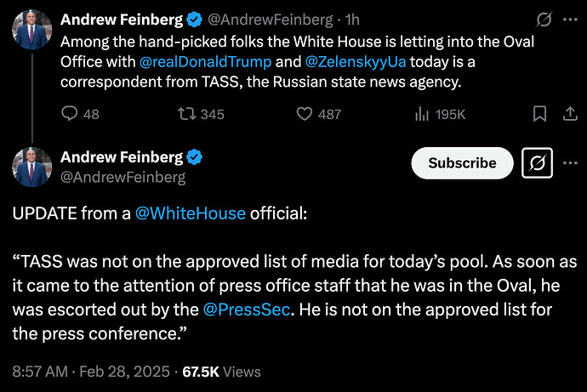Open the @realDonaldTrump mention link
The image size is (587, 392).
point(205,62)
